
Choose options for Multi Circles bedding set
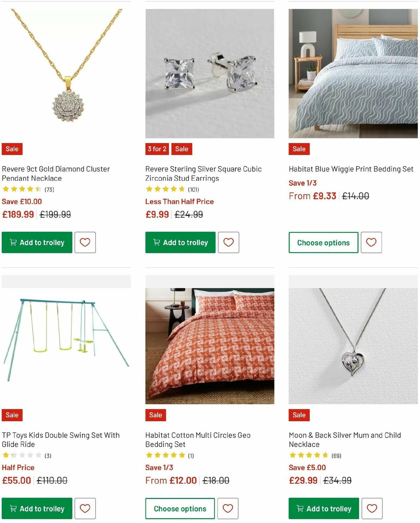[x=180, y=508]
